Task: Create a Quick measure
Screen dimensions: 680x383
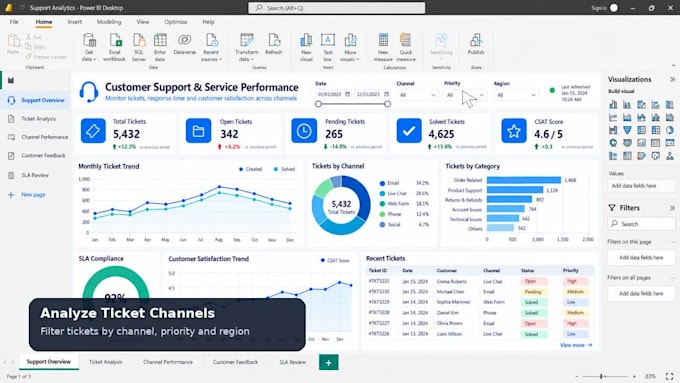Action: click(406, 47)
